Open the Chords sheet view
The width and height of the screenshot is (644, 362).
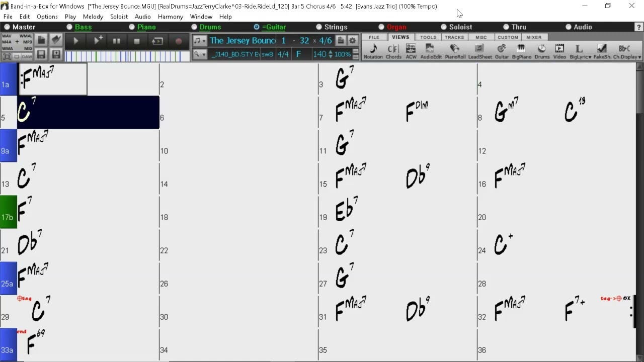pos(393,51)
